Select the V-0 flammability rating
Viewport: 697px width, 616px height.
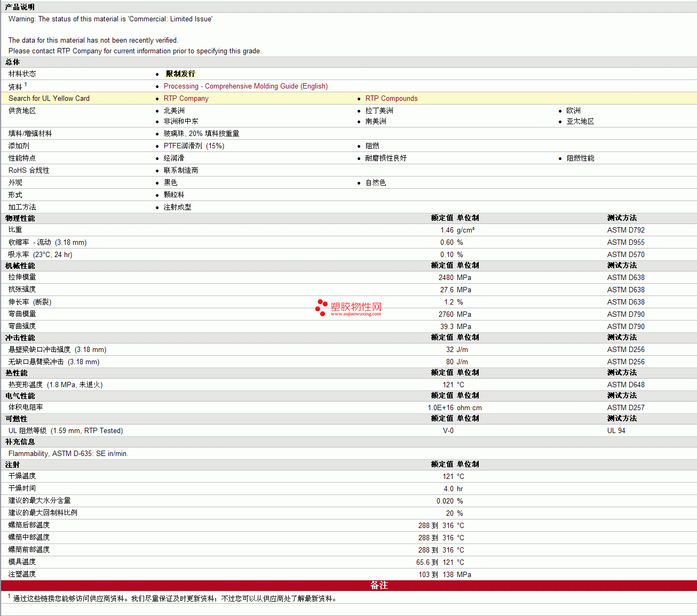[448, 430]
